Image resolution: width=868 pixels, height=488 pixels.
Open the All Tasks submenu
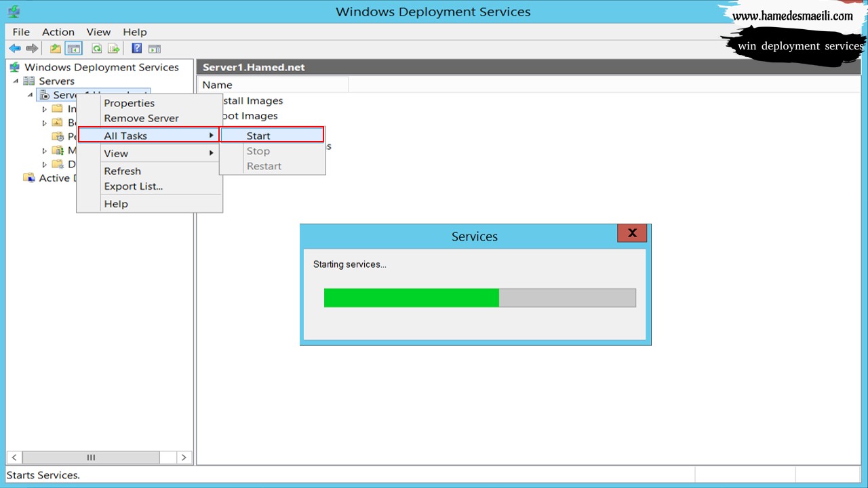point(149,136)
